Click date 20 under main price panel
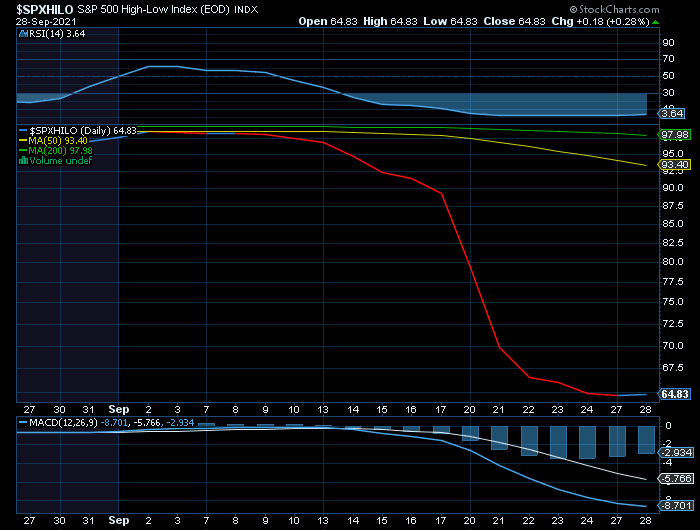The height and width of the screenshot is (530, 700). pyautogui.click(x=469, y=409)
